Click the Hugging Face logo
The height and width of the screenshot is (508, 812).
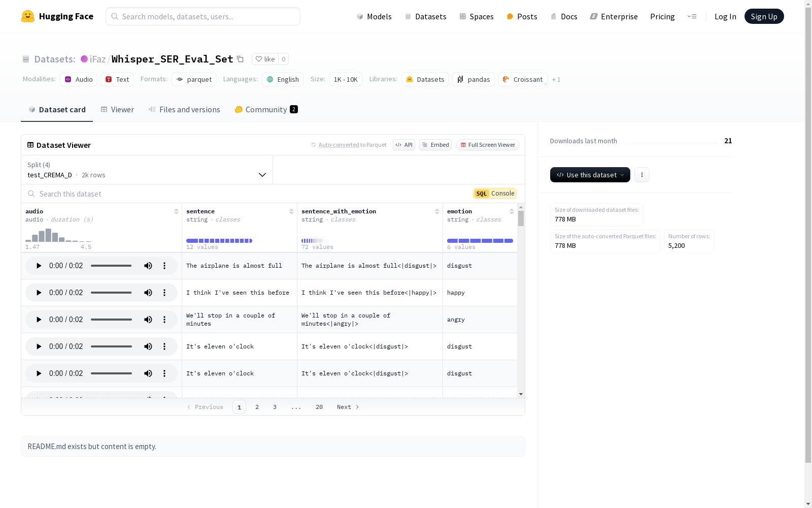[x=57, y=16]
